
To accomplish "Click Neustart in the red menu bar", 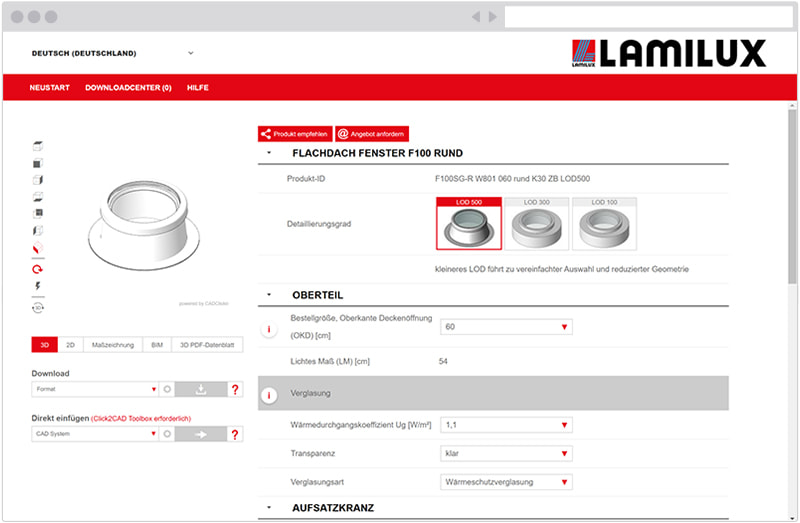I will tap(49, 88).
